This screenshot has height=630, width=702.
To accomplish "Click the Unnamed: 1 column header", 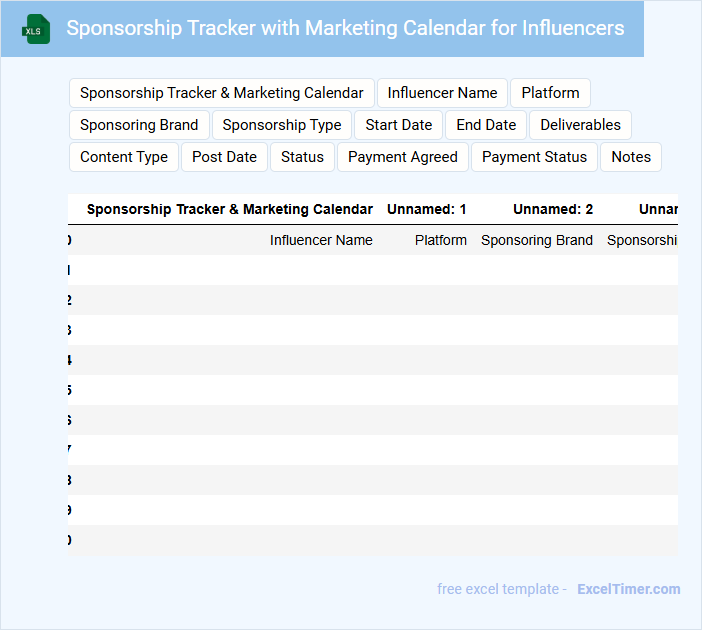I will 427,210.
